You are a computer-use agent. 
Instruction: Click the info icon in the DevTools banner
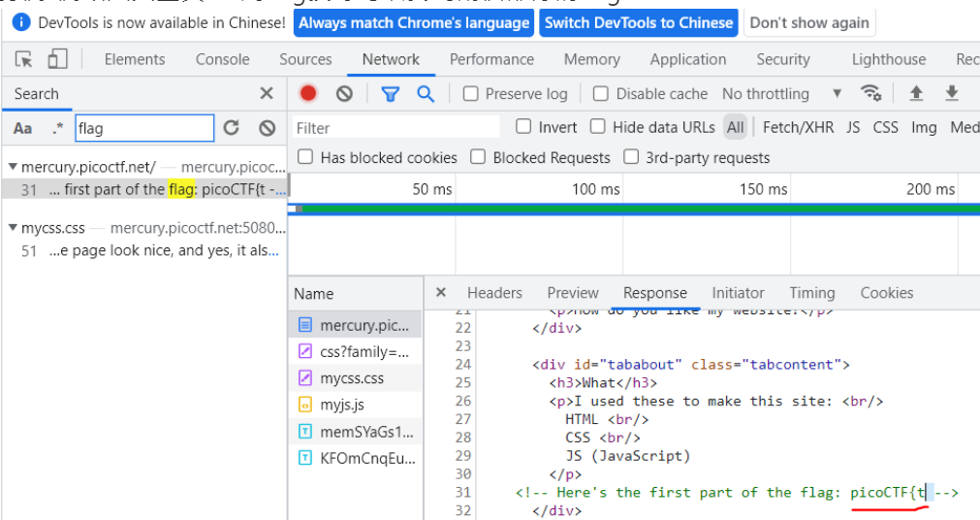(x=21, y=22)
